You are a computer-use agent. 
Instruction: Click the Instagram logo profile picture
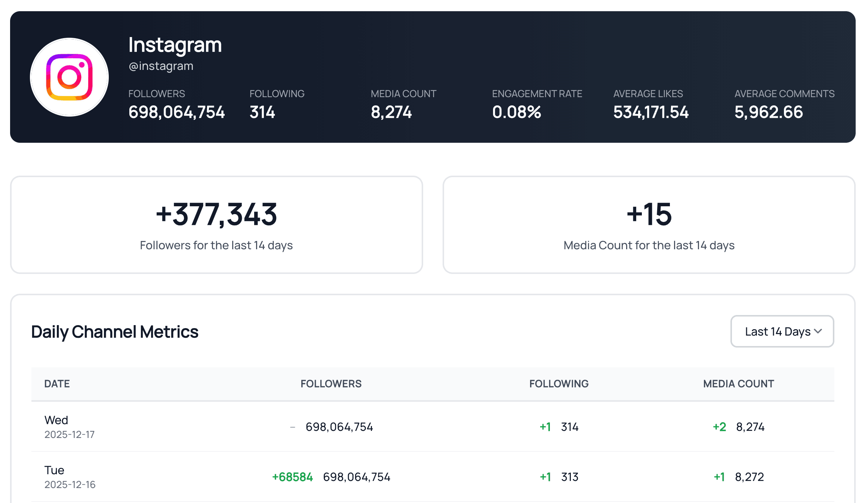[70, 77]
